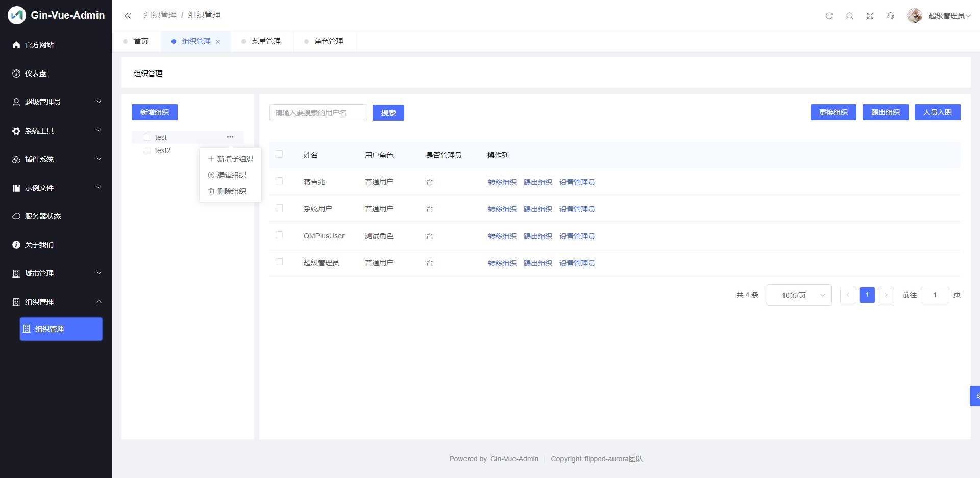Click the 更换组织 button
The width and height of the screenshot is (980, 478).
pos(834,112)
